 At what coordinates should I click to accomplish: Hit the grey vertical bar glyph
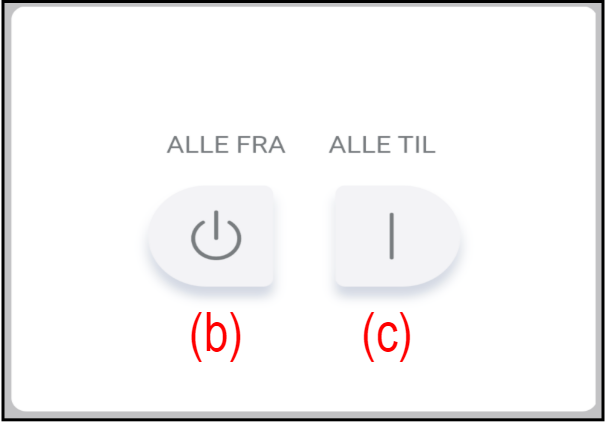click(x=391, y=237)
